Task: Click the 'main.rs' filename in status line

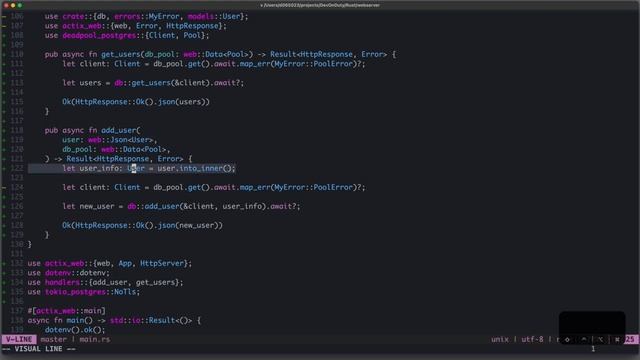Action: click(95, 339)
